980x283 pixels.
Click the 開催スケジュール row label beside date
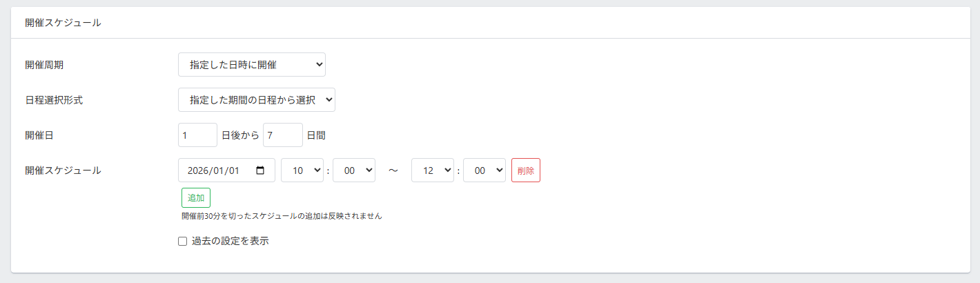(x=63, y=170)
